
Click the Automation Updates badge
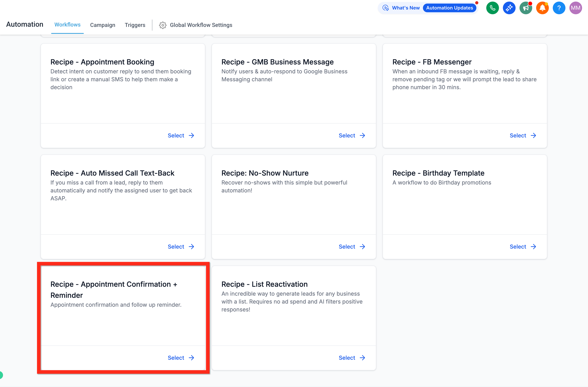tap(449, 8)
